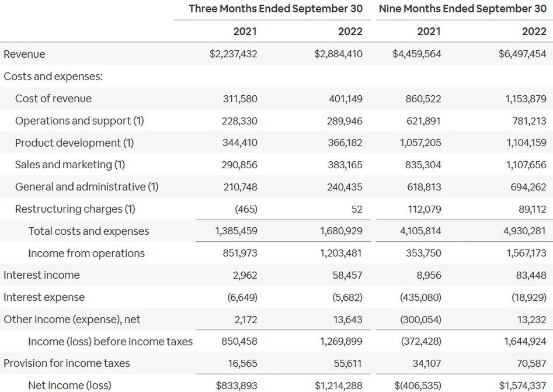553x392 pixels.
Task: Click the $2,884,410 revenue value
Action: [338, 54]
